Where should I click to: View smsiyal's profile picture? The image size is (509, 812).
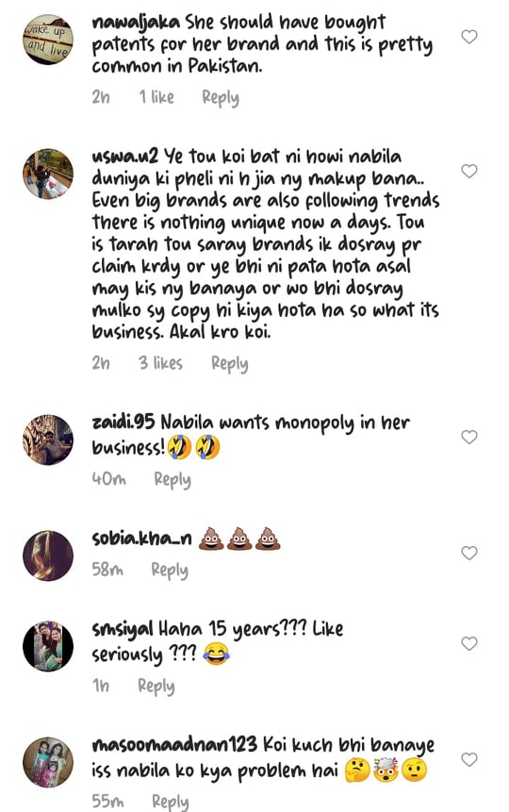click(48, 646)
